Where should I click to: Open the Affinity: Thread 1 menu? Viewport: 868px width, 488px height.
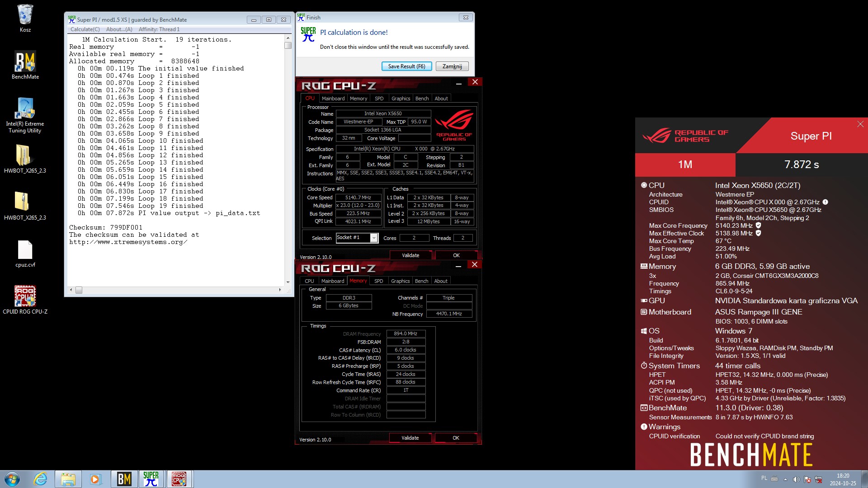click(x=159, y=29)
